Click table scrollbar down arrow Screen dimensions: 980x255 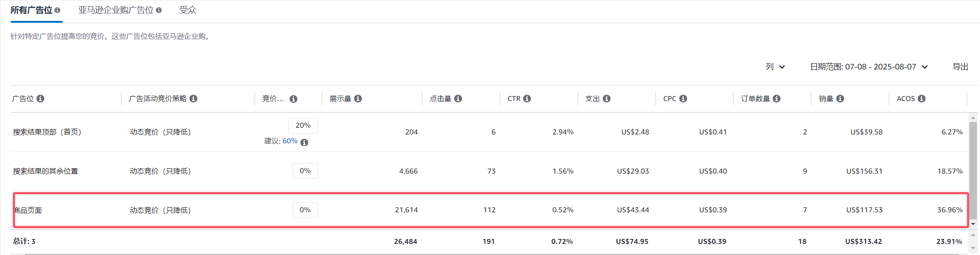tap(973, 224)
